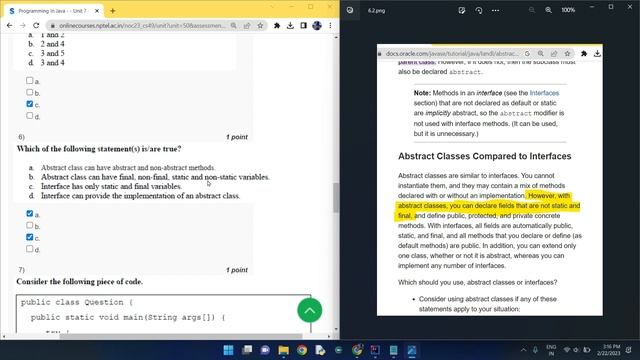This screenshot has width=640, height=360.
Task: Check option d for question 5
Action: [x=30, y=116]
